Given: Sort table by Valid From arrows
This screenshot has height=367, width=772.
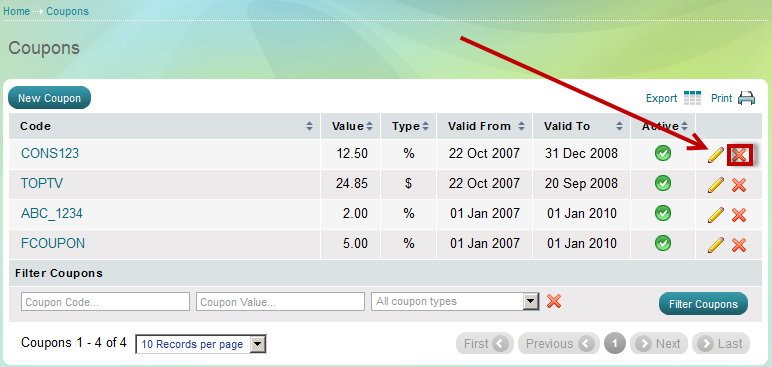Looking at the screenshot, I should [x=521, y=127].
